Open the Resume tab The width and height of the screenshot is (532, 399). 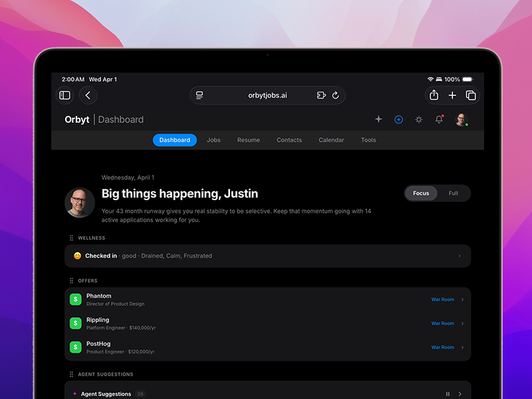coord(248,140)
